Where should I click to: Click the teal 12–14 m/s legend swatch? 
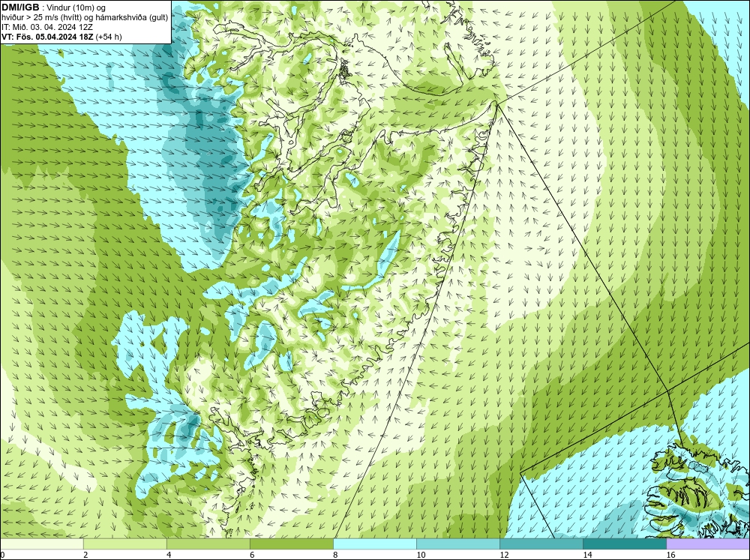coord(541,544)
